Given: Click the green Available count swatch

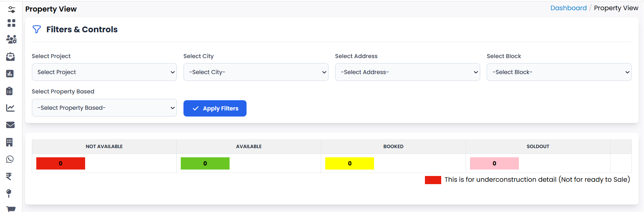Looking at the screenshot, I should coord(205,163).
